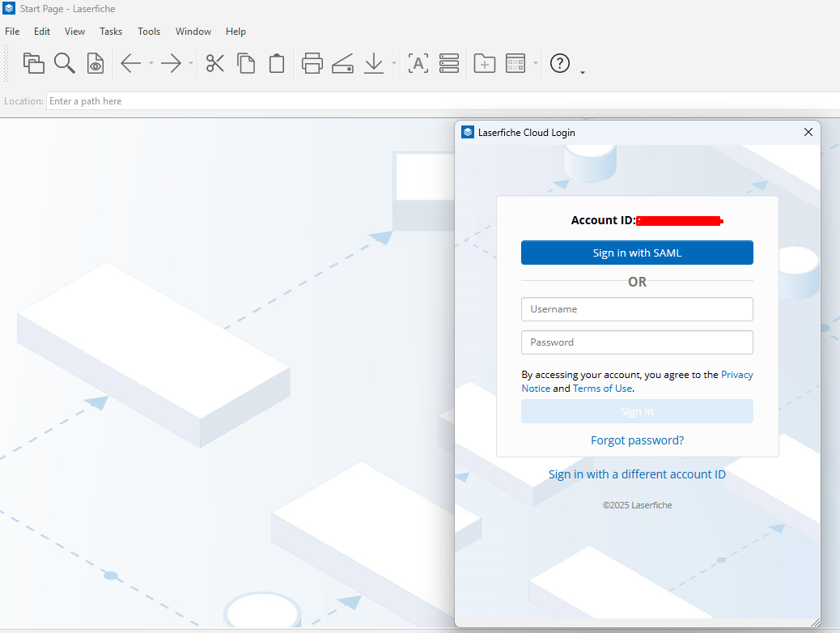Open the Edit menu
The height and width of the screenshot is (633, 840).
click(42, 32)
